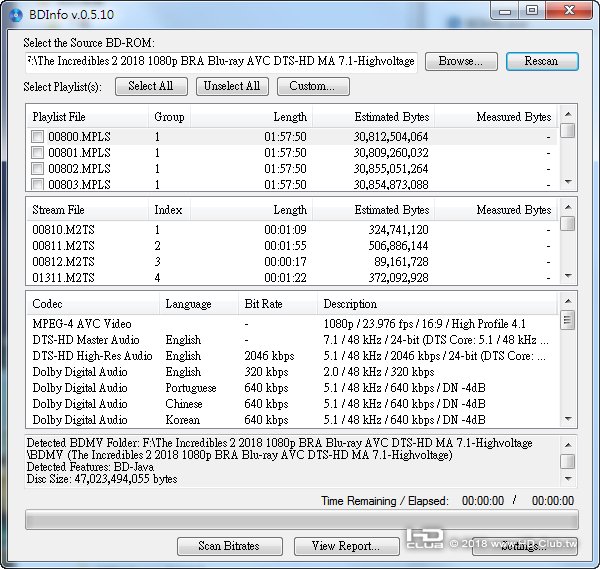Sort playlist list by Length column header
Viewport: 600px width, 569px height.
(251, 117)
